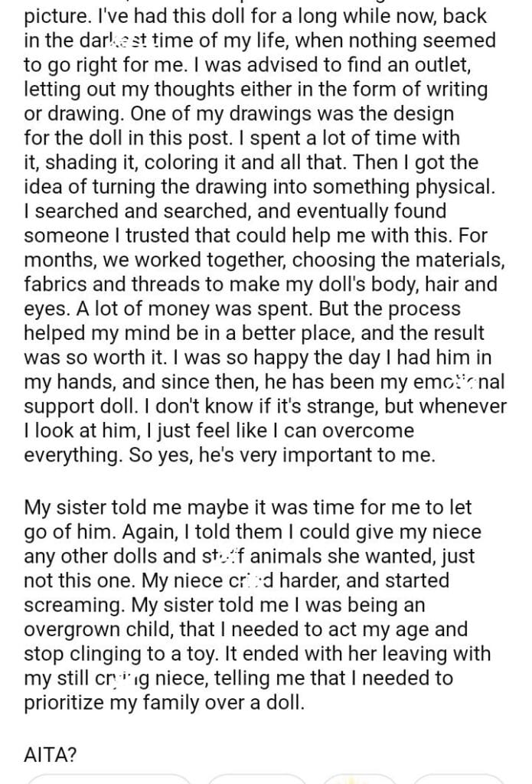Click the line starting "I look at him, I just feel"

pyautogui.click(x=219, y=430)
